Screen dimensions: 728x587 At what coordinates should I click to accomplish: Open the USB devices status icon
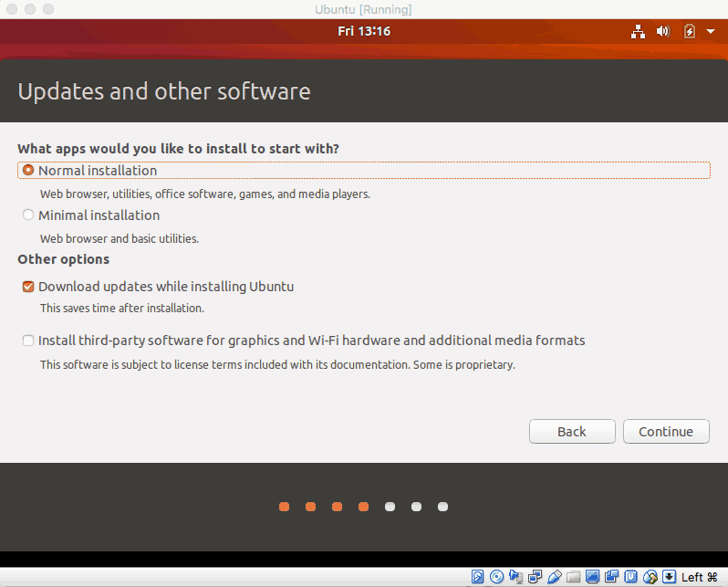[555, 577]
